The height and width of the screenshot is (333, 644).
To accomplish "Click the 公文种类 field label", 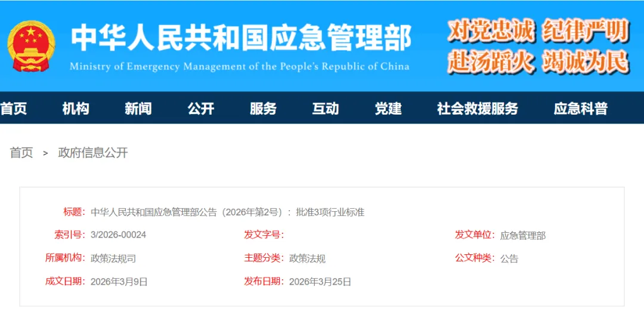I will 475,258.
